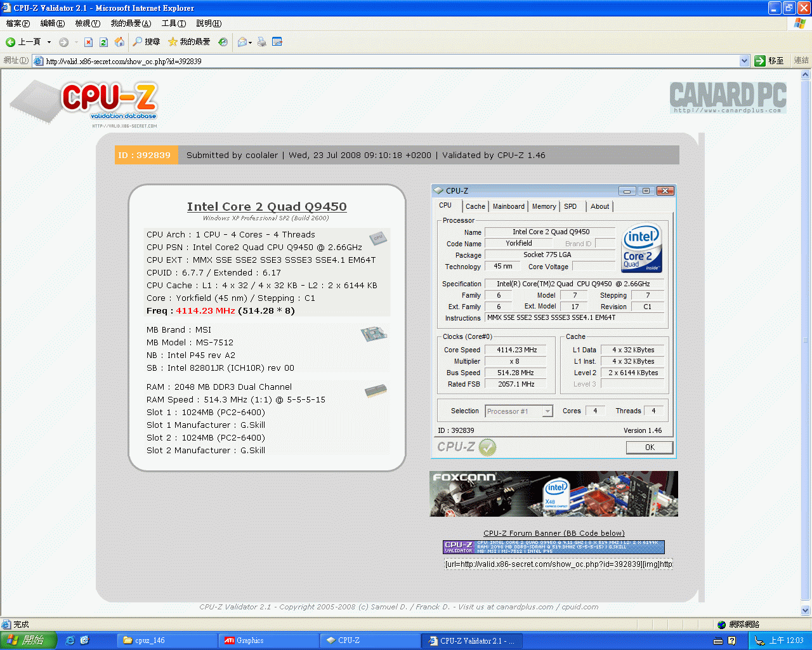Click the Windows flag logo in menu bar
Image resolution: width=812 pixels, height=650 pixels.
[800, 23]
